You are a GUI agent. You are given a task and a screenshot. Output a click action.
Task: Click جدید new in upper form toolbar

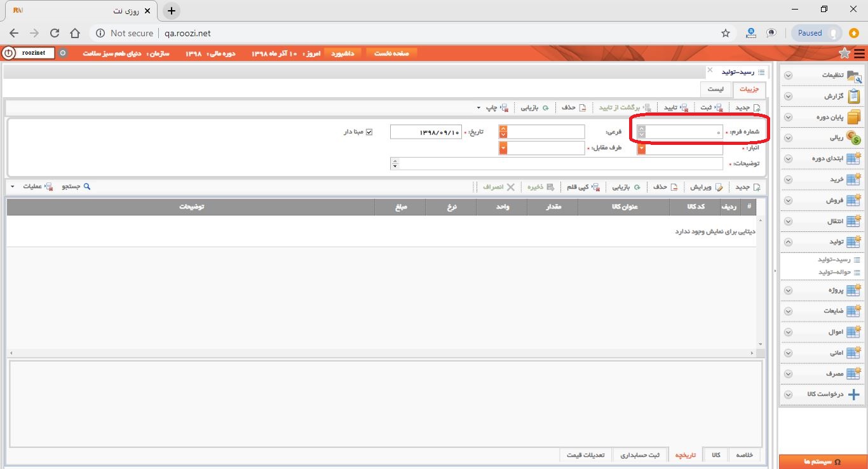pos(747,107)
